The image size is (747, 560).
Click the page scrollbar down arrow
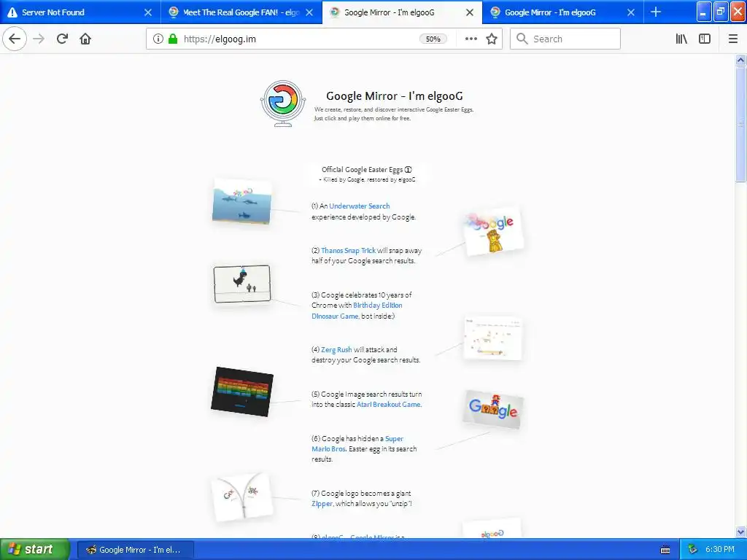740,532
